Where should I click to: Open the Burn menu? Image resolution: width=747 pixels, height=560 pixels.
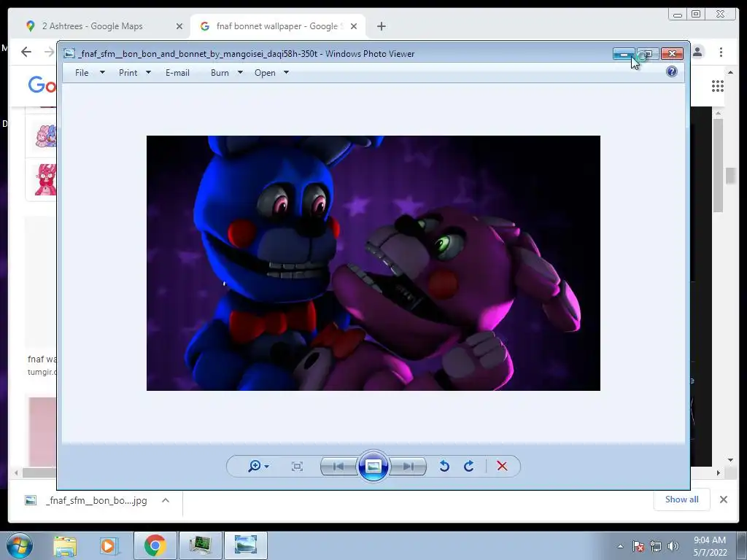(220, 73)
